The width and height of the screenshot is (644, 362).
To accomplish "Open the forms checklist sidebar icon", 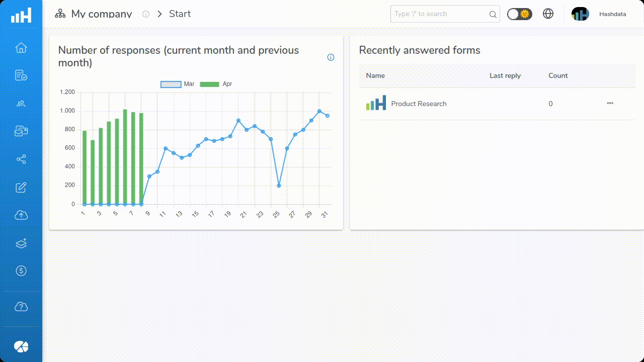I will [x=21, y=76].
